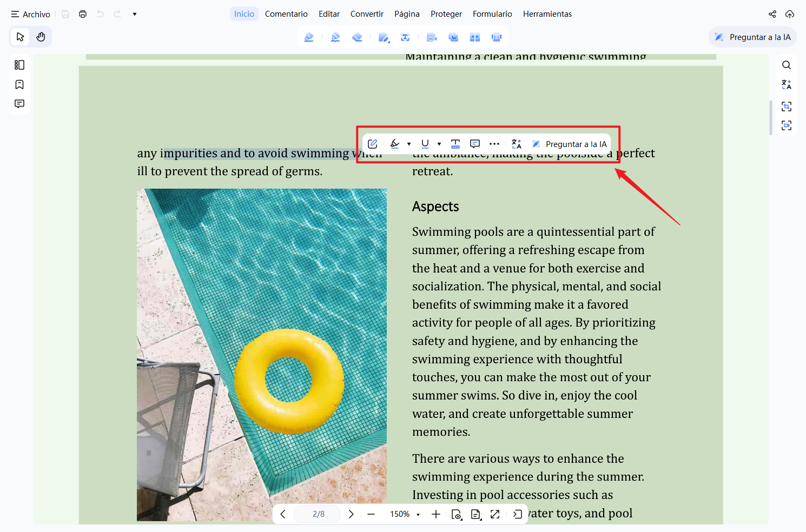The height and width of the screenshot is (532, 806).
Task: Expand the highlight color dropdown arrow
Action: [409, 144]
